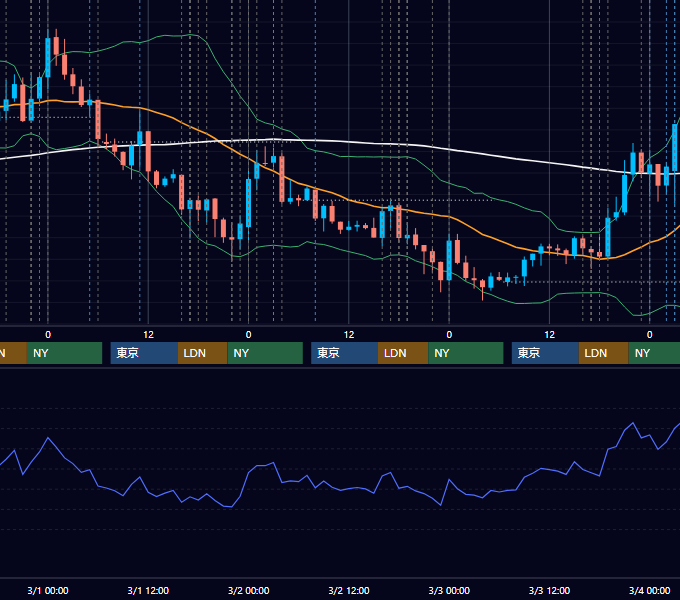Click the hour label 12 above 3/1 12:00
This screenshot has width=680, height=600.
point(148,335)
